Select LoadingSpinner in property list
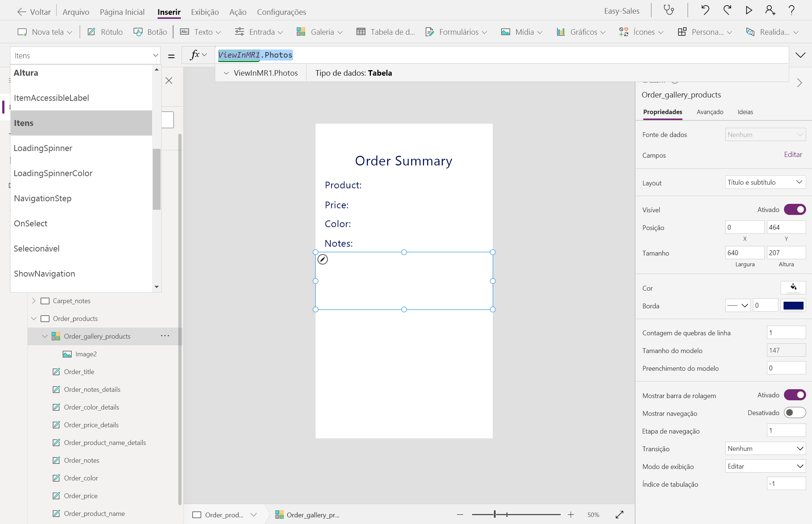This screenshot has height=524, width=812. (x=81, y=148)
